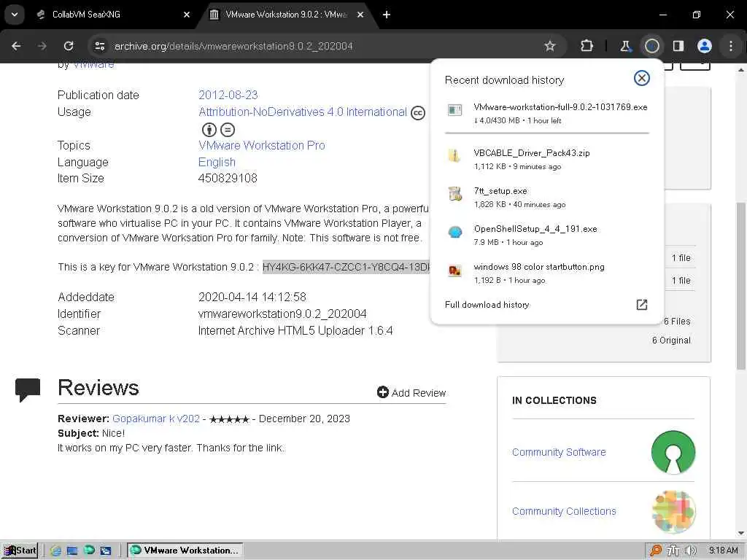This screenshot has width=747, height=560.
Task: Open the Community Collections link
Action: 564,511
